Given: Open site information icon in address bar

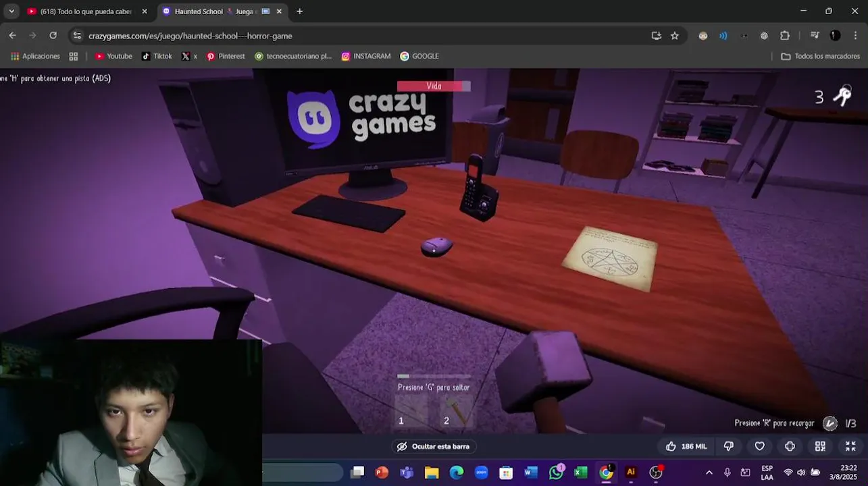Looking at the screenshot, I should [x=77, y=36].
